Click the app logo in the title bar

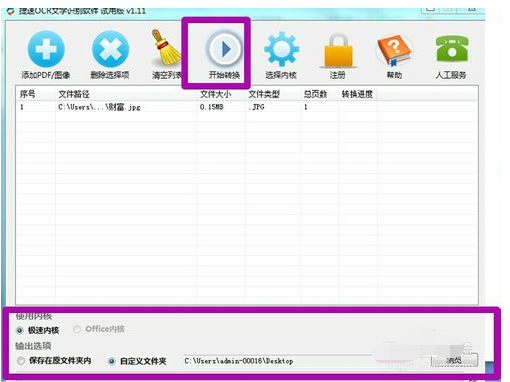click(x=11, y=11)
